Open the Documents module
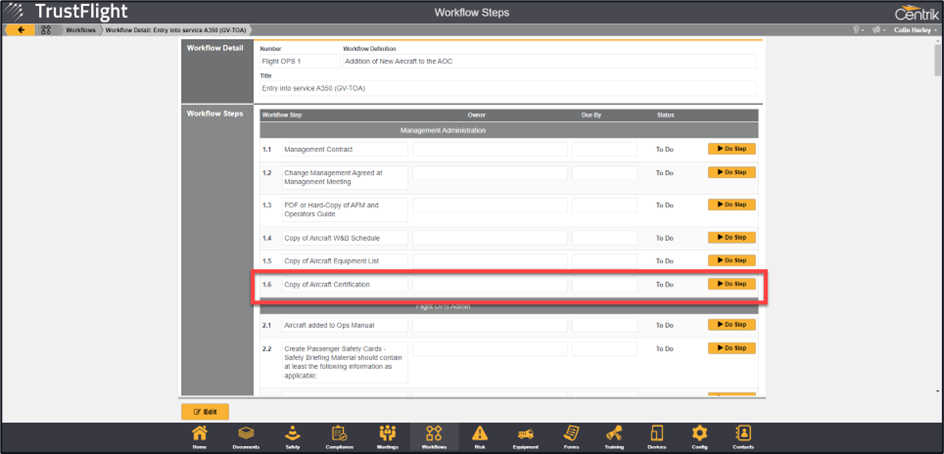The image size is (944, 454). coord(246,438)
